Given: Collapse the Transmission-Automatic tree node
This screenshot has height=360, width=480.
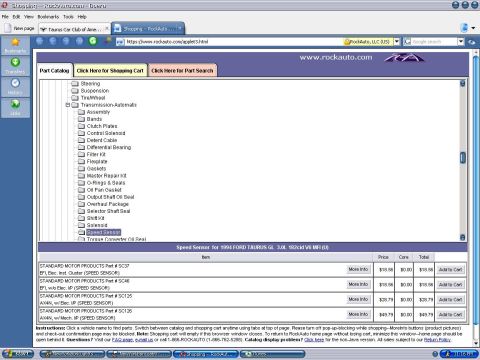Looking at the screenshot, I should click(68, 105).
